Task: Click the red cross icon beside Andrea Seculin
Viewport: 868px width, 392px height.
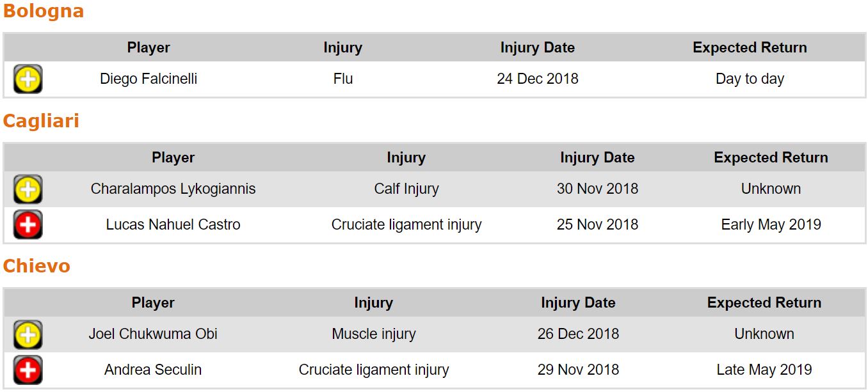Action: pyautogui.click(x=28, y=370)
